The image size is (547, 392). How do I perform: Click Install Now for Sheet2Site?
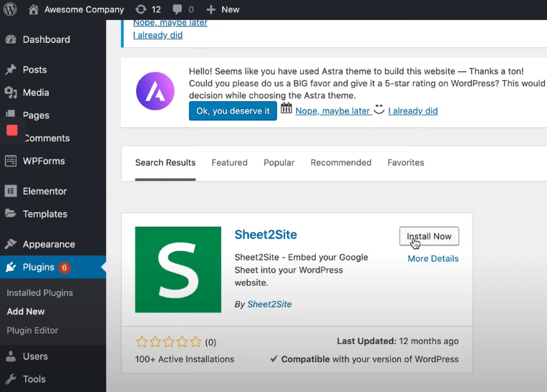pos(429,236)
